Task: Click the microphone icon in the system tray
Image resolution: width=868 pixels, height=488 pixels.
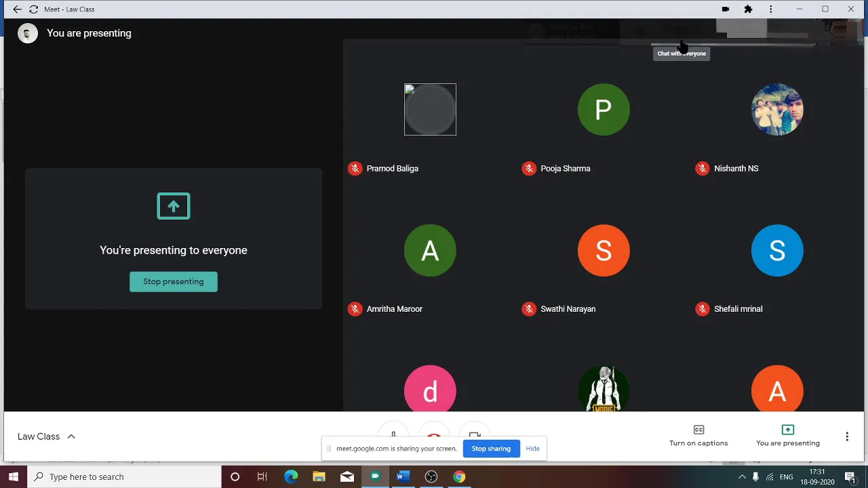Action: click(755, 477)
